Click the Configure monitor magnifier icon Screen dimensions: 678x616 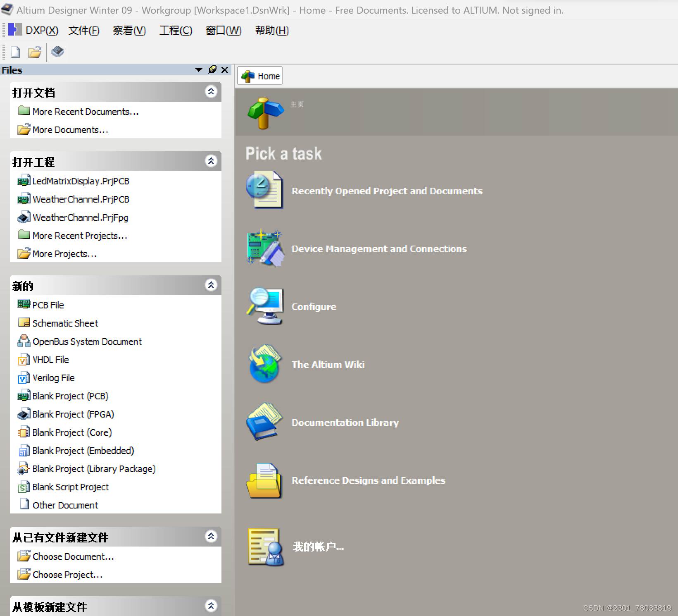pos(265,306)
